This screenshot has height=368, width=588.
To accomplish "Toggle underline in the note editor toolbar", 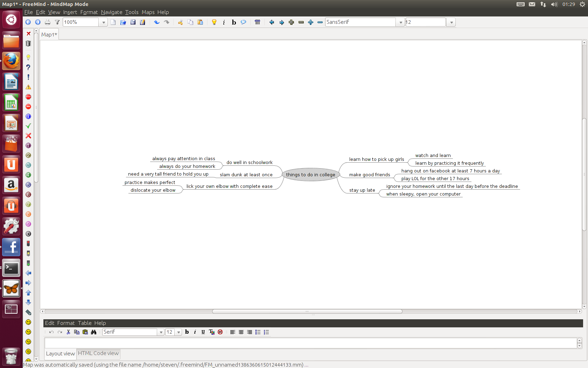I will click(203, 332).
